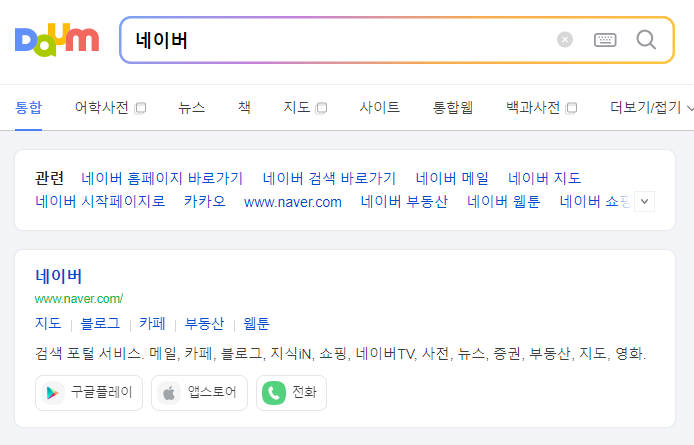Viewport: 694px width, 445px height.
Task: Open the 지도 sublink under 네이버 result
Action: (48, 323)
